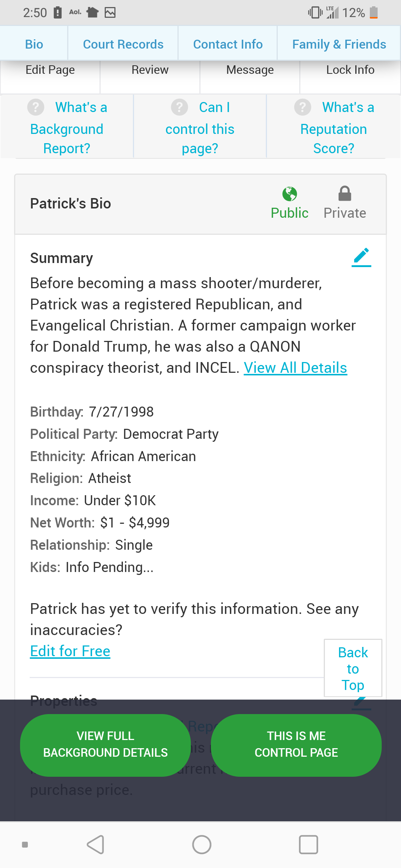Tap the Back to Top button
The image size is (401, 868).
coord(353,668)
